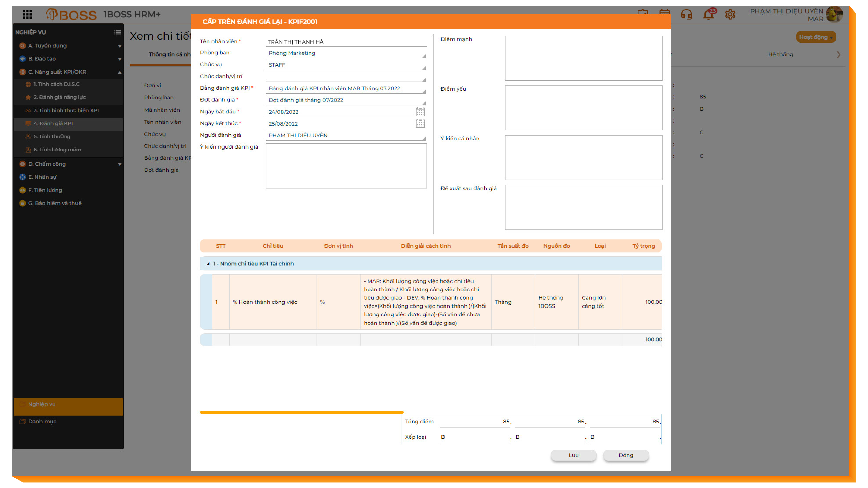Open calendar picker for Ngày kết thúc

pyautogui.click(x=420, y=124)
